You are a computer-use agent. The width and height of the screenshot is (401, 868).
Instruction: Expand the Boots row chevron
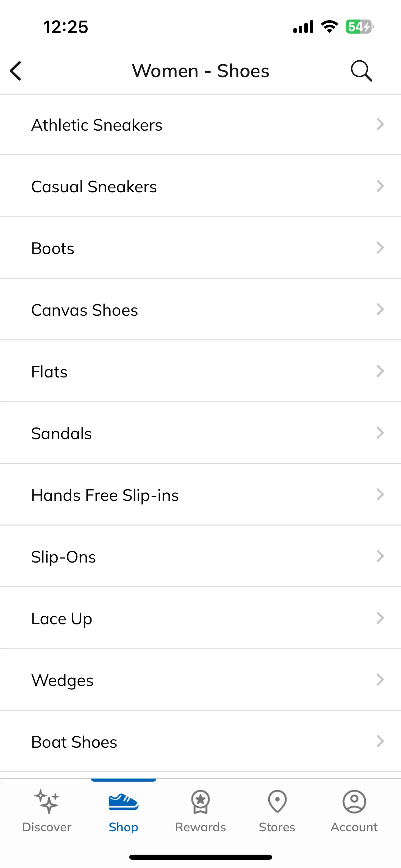(x=380, y=248)
